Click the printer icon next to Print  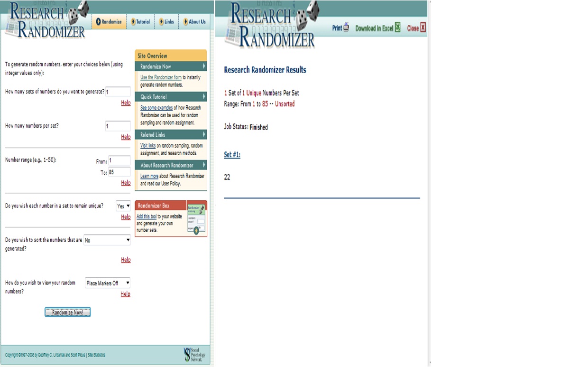tap(346, 28)
